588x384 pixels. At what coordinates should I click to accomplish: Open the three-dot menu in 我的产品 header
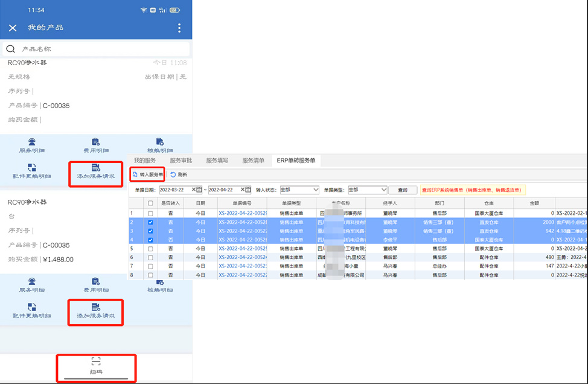click(x=179, y=28)
